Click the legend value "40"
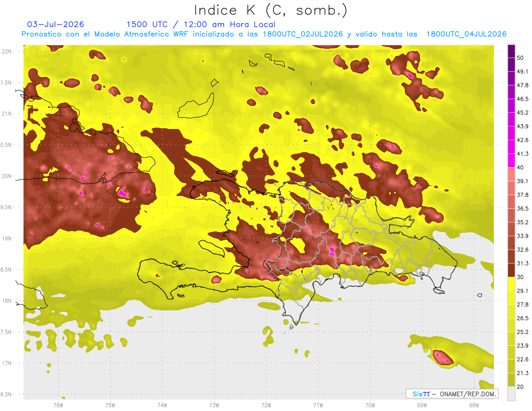532x411 pixels. tap(521, 168)
